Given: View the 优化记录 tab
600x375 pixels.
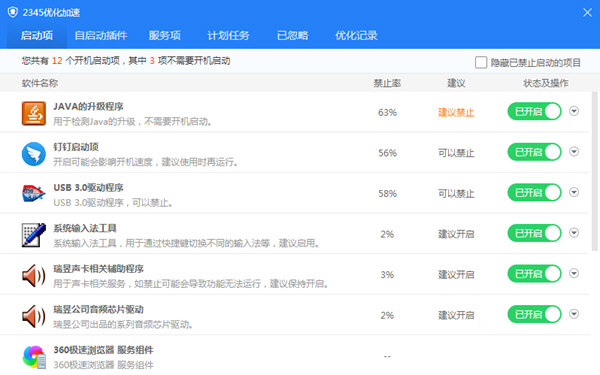Looking at the screenshot, I should tap(356, 36).
